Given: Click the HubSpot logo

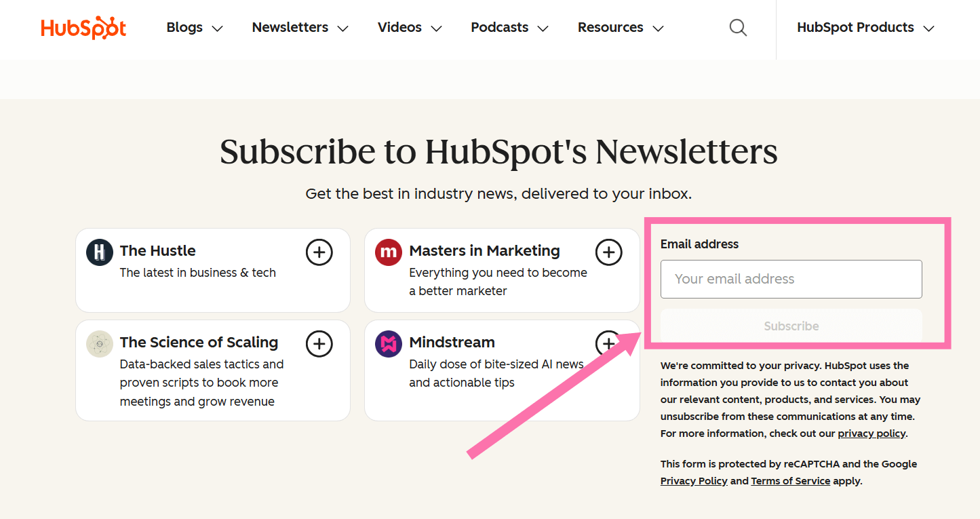Looking at the screenshot, I should [x=83, y=28].
